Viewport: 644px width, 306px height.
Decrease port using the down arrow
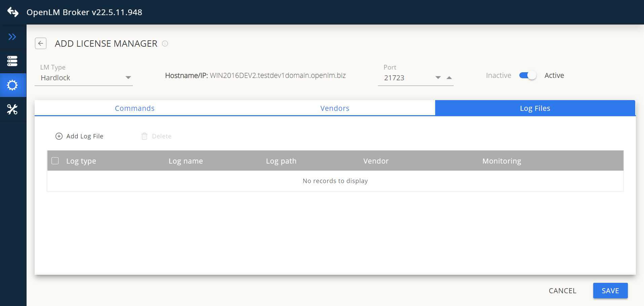pos(438,78)
